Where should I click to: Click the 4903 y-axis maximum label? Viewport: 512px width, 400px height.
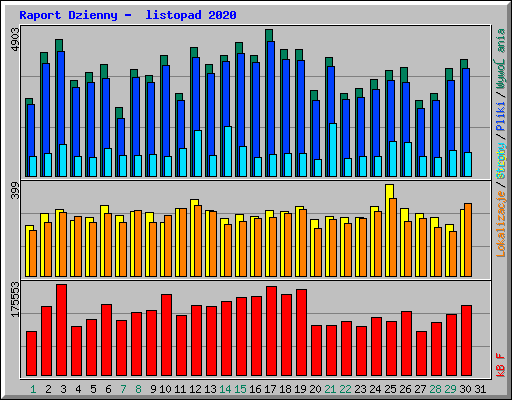[x=15, y=40]
